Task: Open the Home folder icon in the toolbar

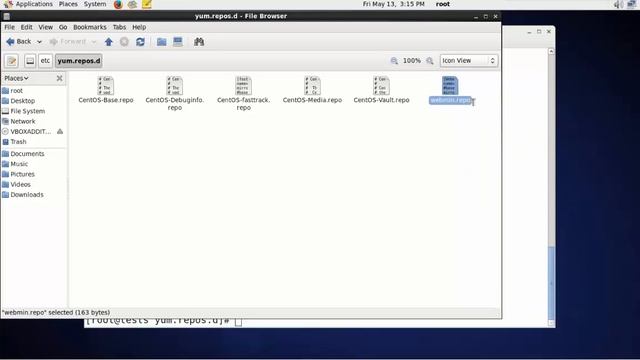Action: [162, 42]
